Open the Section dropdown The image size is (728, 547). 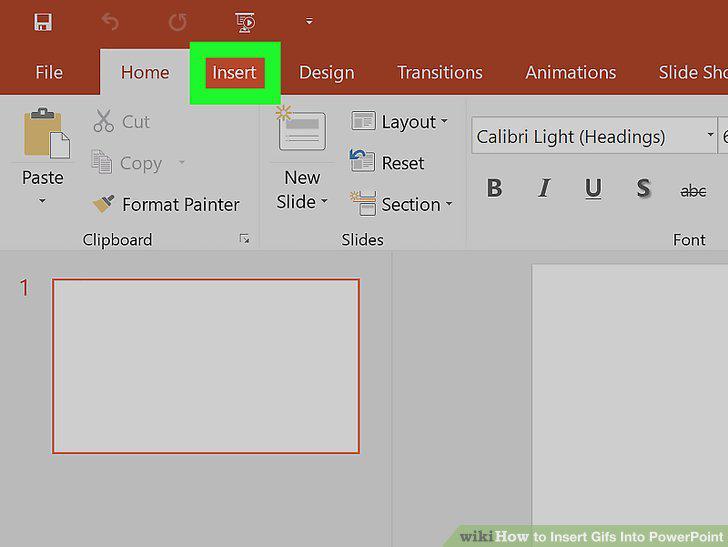[402, 204]
